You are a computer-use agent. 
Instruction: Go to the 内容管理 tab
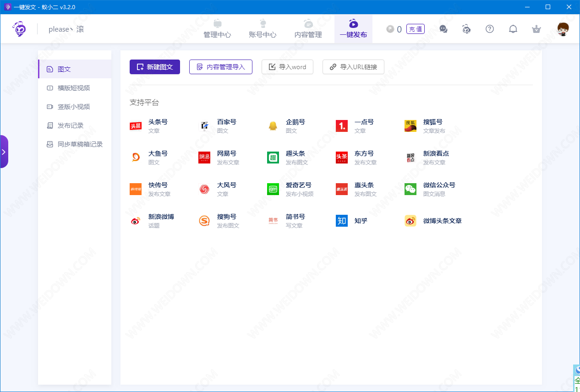click(308, 29)
